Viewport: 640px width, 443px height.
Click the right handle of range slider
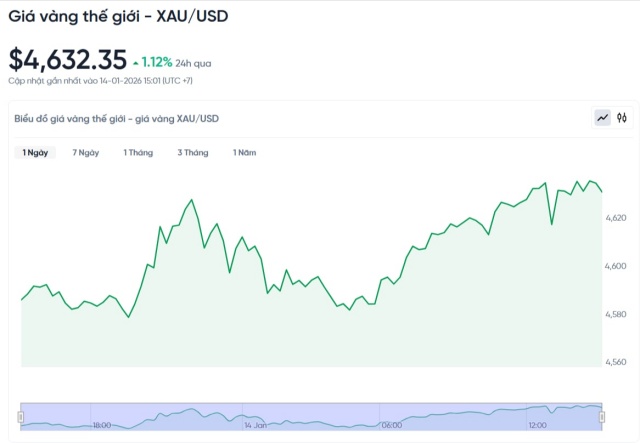pos(602,415)
